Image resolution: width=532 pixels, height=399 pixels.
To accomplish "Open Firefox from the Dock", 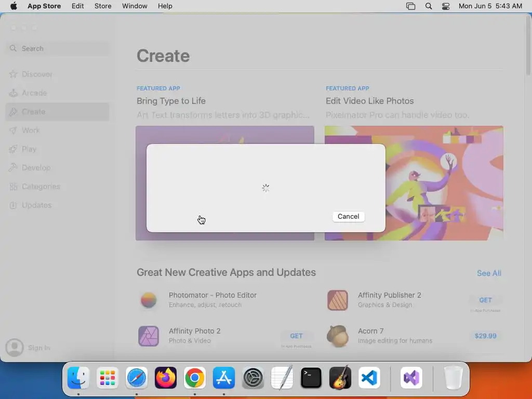I will [x=166, y=378].
